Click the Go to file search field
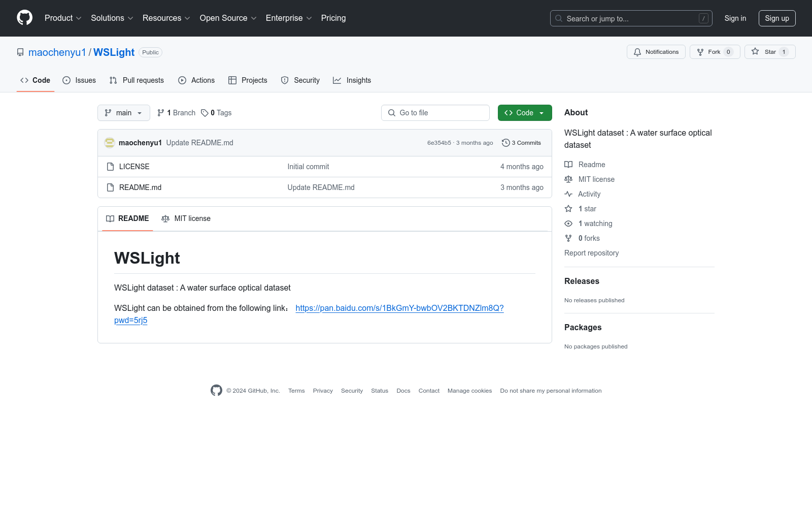 pyautogui.click(x=435, y=113)
